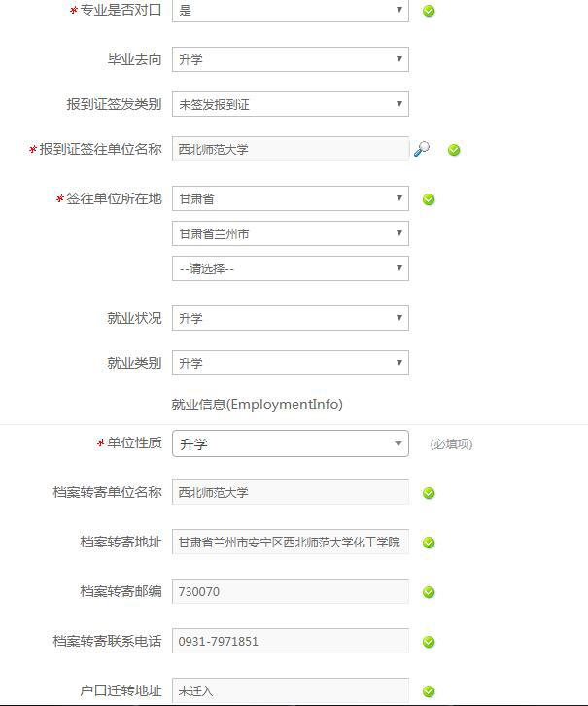Click the green checkmark next to 户口迁转地址

pyautogui.click(x=429, y=691)
